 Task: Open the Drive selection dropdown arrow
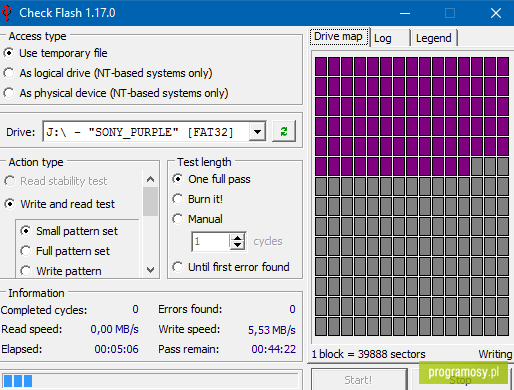[257, 132]
